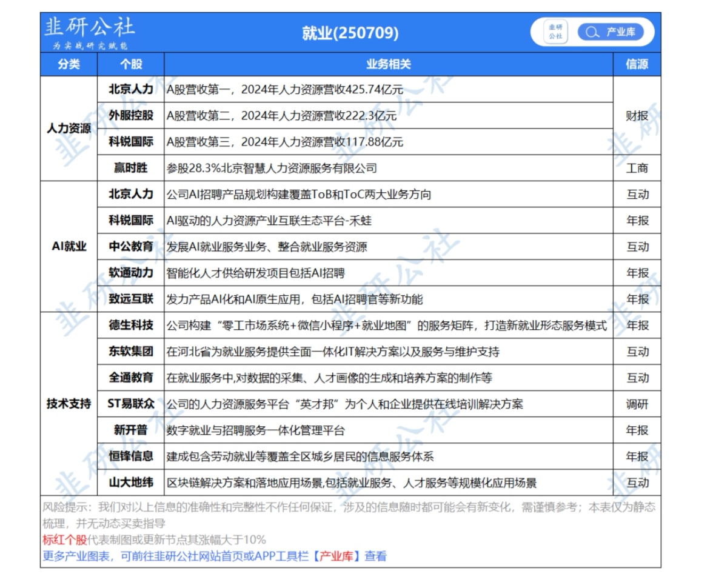This screenshot has height=588, width=713.
Task: Click text '发展AI就业服务业务、整合就业服务资源'
Action: 267,247
